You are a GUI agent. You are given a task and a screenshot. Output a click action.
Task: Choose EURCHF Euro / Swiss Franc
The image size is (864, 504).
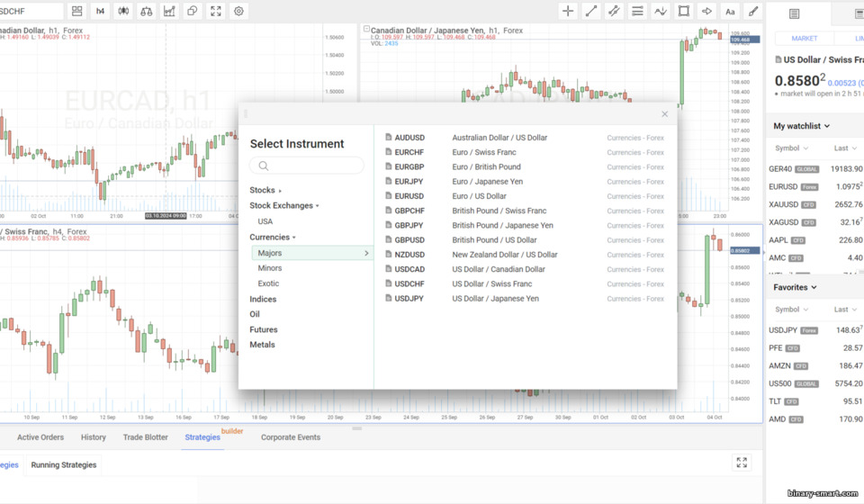pyautogui.click(x=525, y=152)
